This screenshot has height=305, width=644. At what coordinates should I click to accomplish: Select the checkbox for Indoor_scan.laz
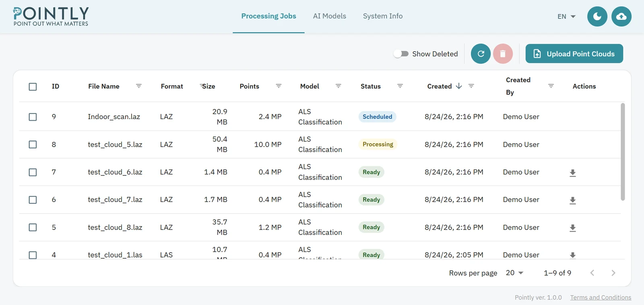[x=33, y=117]
